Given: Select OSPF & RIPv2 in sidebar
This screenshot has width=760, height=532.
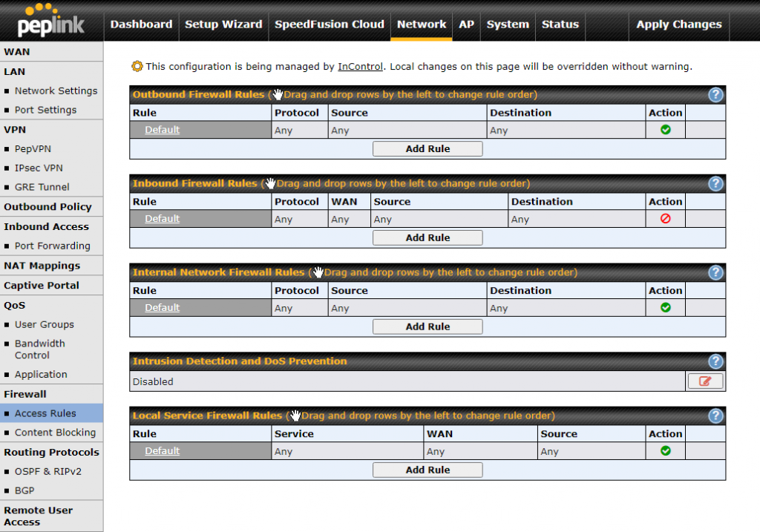Looking at the screenshot, I should coord(47,472).
